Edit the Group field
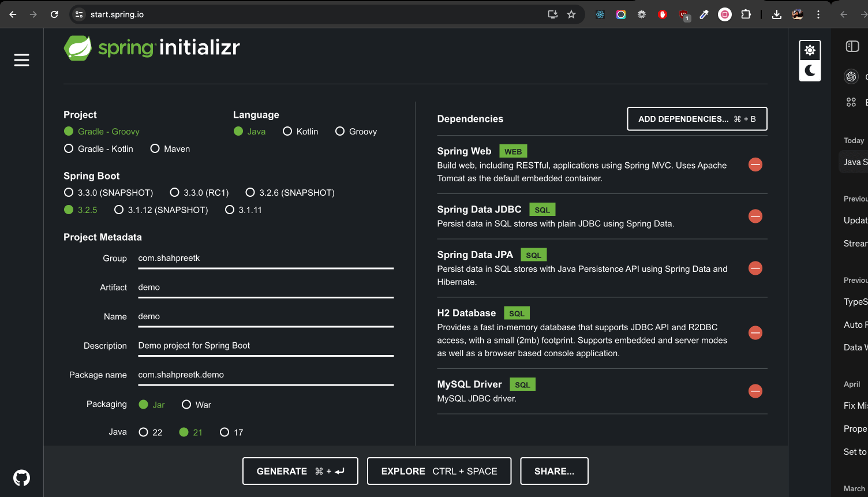 tap(266, 259)
